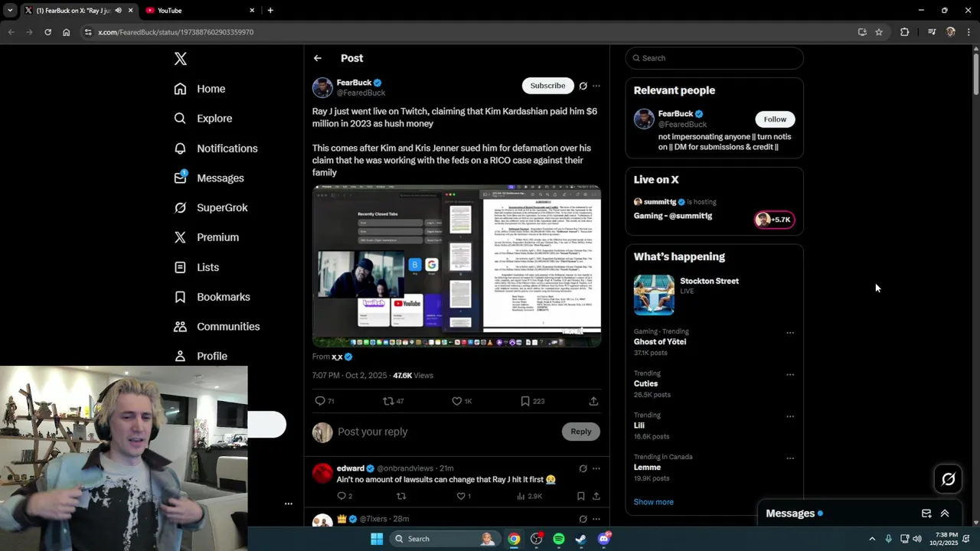Click the taskbar Search box
Viewport: 980px width, 551px height.
(446, 539)
